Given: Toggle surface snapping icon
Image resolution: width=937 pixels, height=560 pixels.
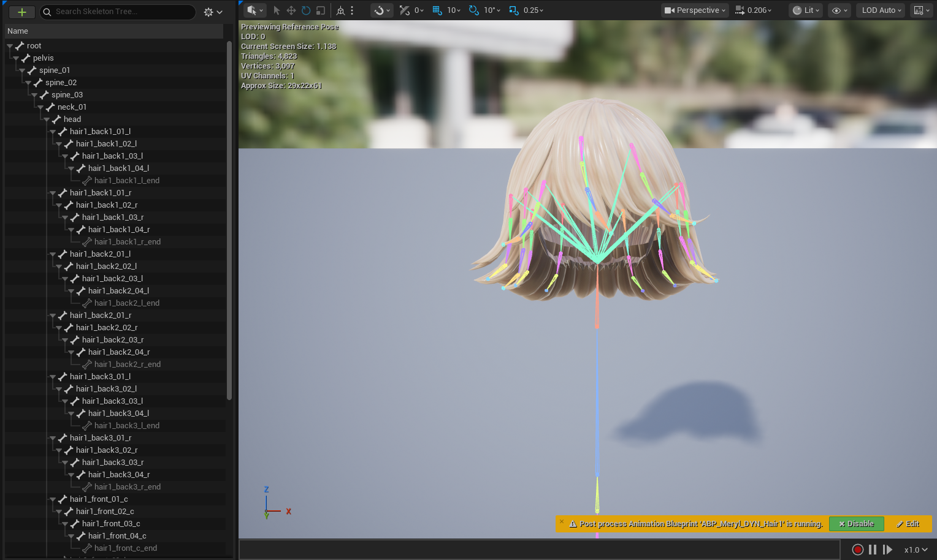Looking at the screenshot, I should pos(404,10).
